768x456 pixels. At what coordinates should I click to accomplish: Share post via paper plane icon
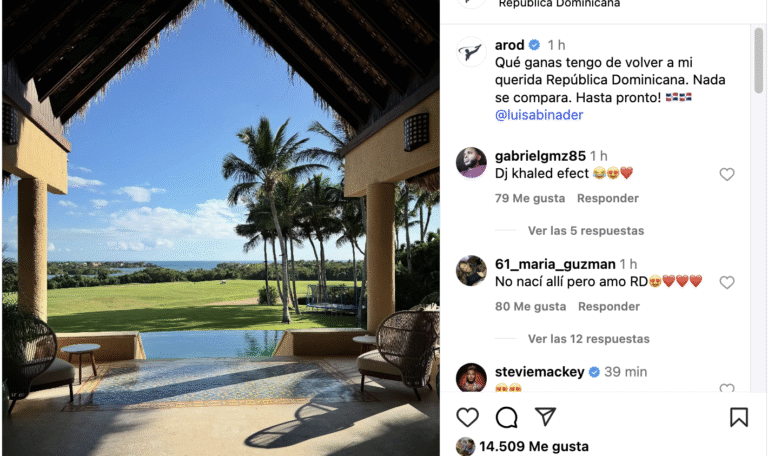click(x=545, y=417)
